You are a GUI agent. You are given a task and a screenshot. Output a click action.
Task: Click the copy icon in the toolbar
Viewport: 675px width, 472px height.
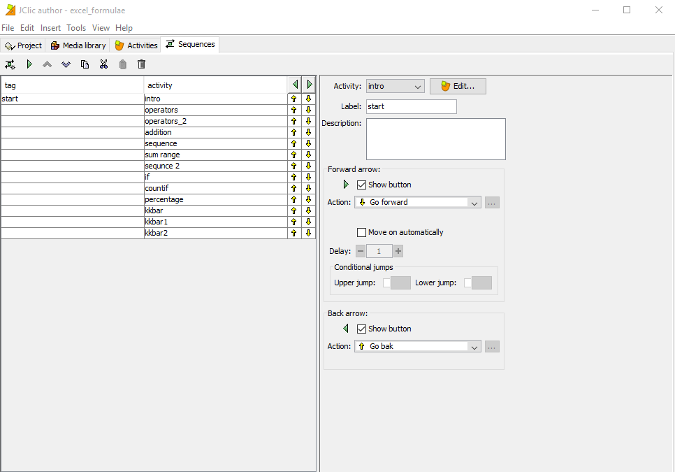click(x=85, y=64)
